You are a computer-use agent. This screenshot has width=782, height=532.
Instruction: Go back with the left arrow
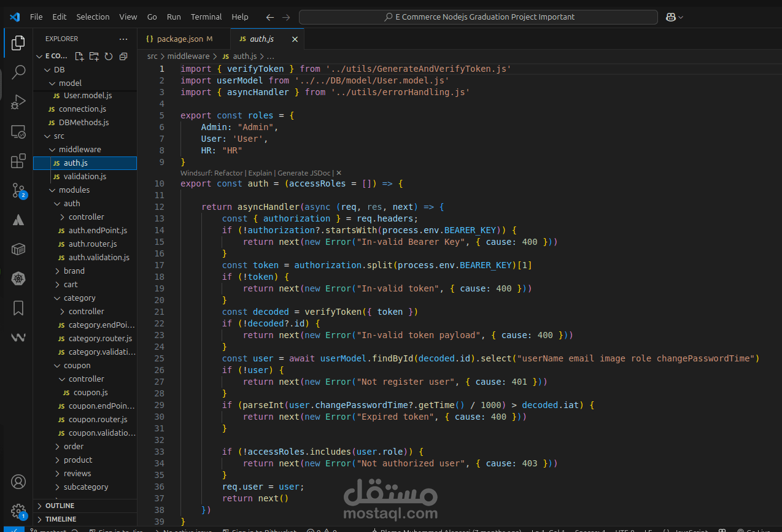click(270, 17)
